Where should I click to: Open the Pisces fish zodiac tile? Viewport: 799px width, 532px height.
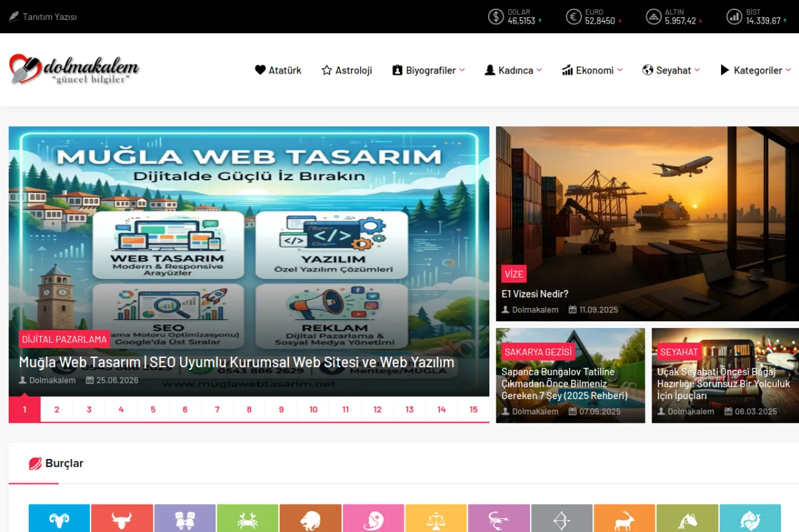pos(750,518)
